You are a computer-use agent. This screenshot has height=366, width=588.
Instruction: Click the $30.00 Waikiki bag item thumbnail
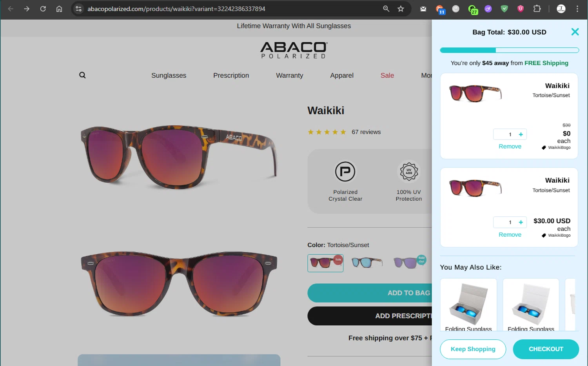475,188
